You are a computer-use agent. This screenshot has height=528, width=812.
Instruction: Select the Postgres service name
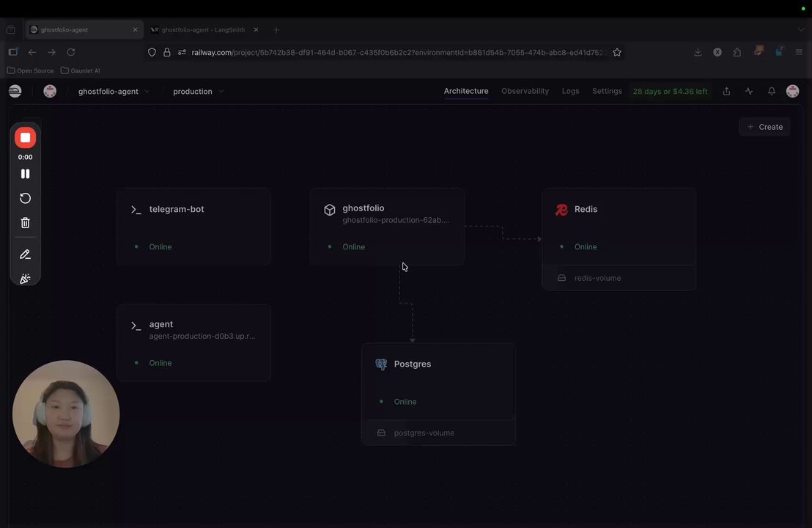pyautogui.click(x=412, y=364)
